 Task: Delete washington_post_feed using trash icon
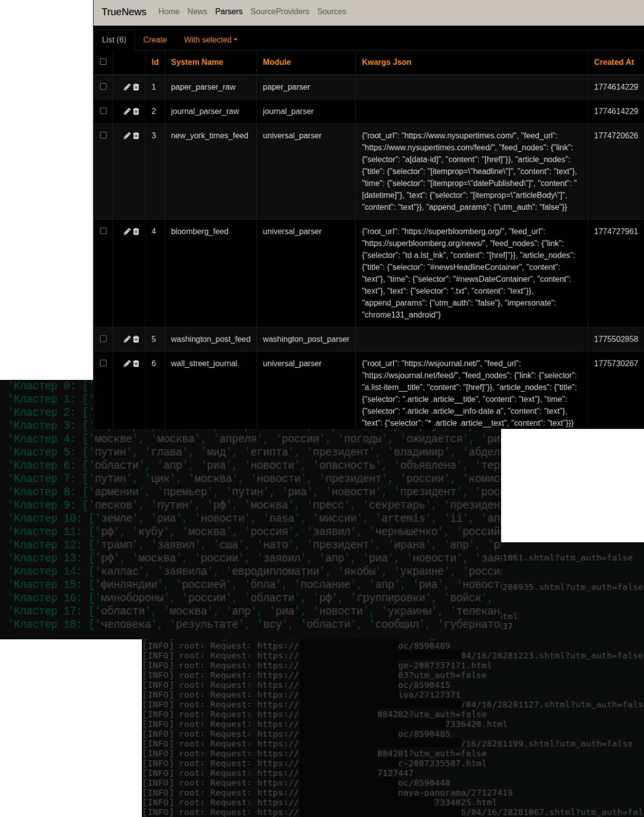pyautogui.click(x=136, y=339)
